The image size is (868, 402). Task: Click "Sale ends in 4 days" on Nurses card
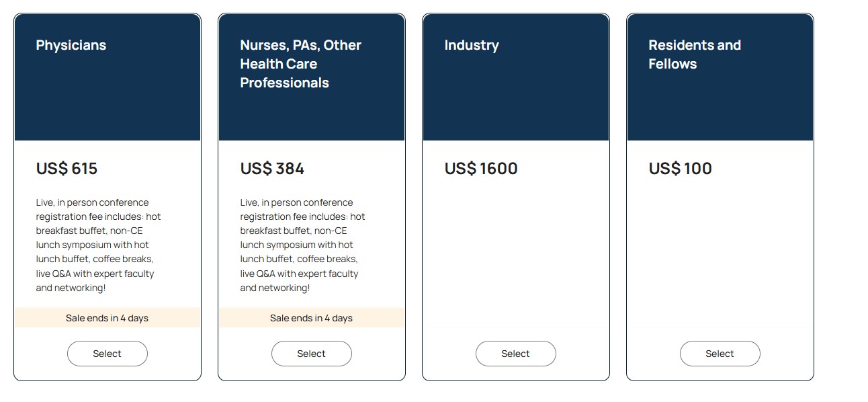(x=311, y=318)
